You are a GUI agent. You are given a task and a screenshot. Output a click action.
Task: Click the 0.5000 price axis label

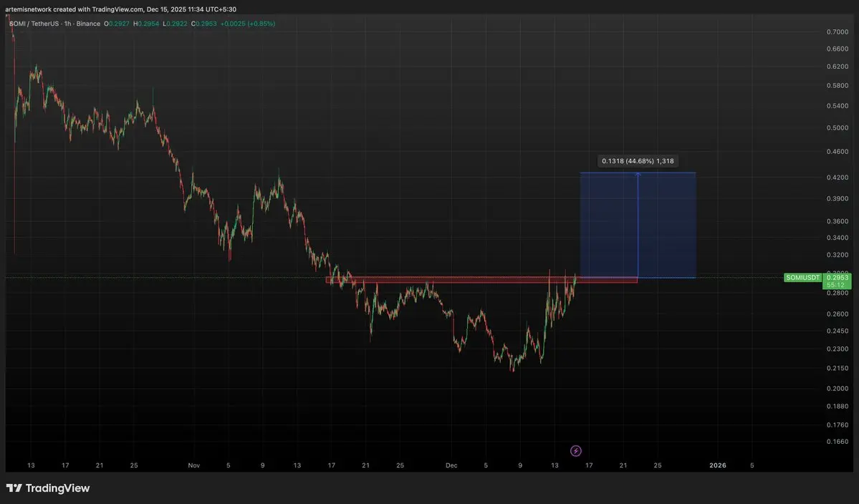click(837, 128)
